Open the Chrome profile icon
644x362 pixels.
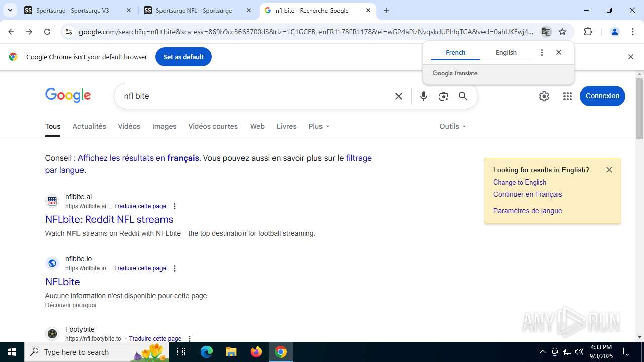pos(614,32)
